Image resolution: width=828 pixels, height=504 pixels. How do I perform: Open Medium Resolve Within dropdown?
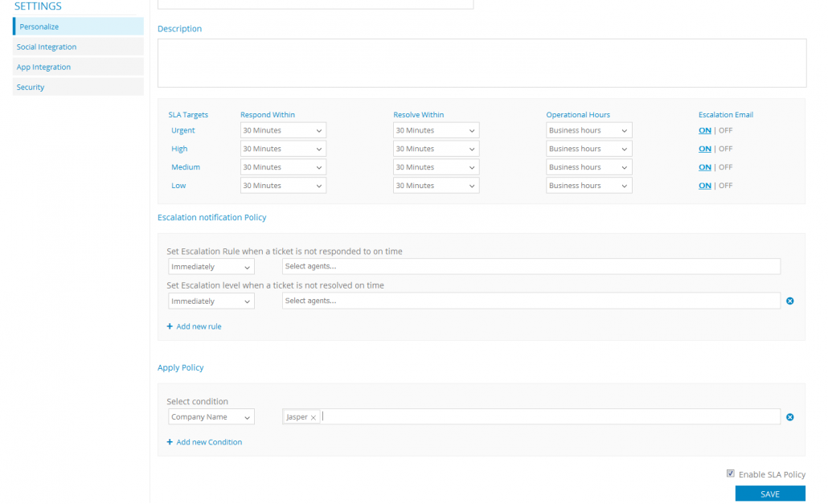[437, 167]
